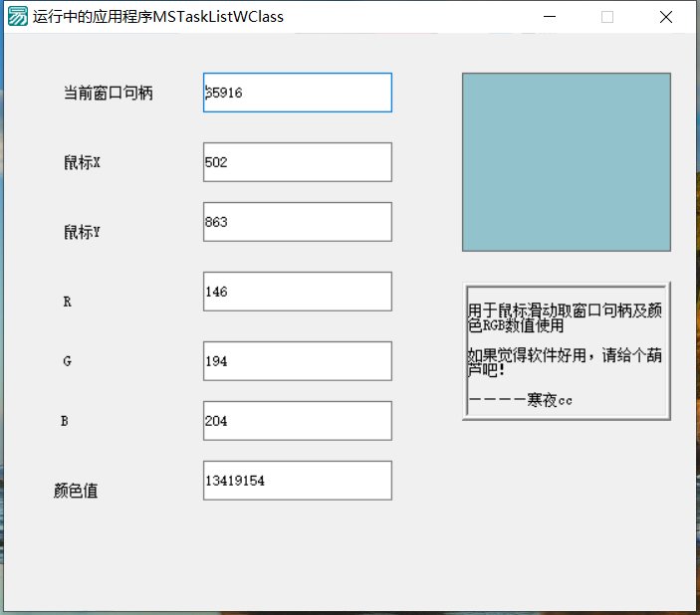This screenshot has width=700, height=615.
Task: Click the 颜色值 field showing 13419154
Action: pos(297,481)
